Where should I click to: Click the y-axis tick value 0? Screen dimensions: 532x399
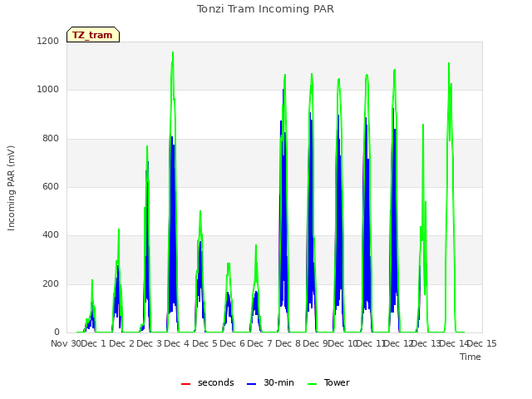coord(57,332)
